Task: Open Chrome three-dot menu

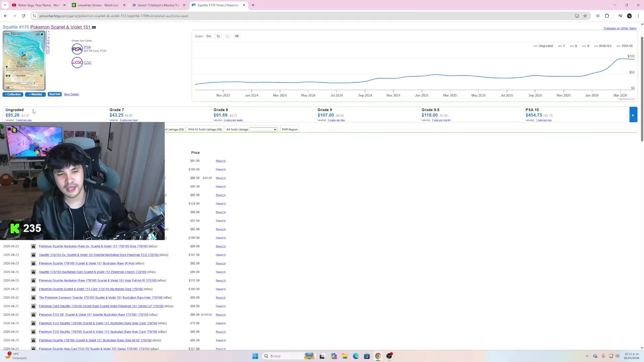Action: coord(638,16)
